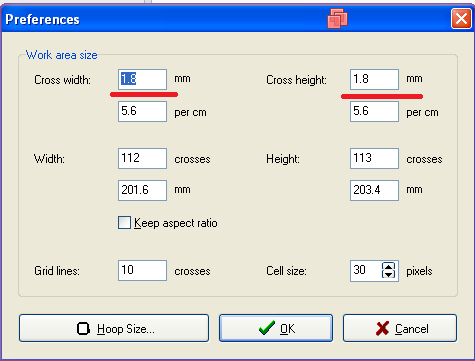Image resolution: width=475 pixels, height=361 pixels.
Task: Click the Work area size group label
Action: (62, 55)
